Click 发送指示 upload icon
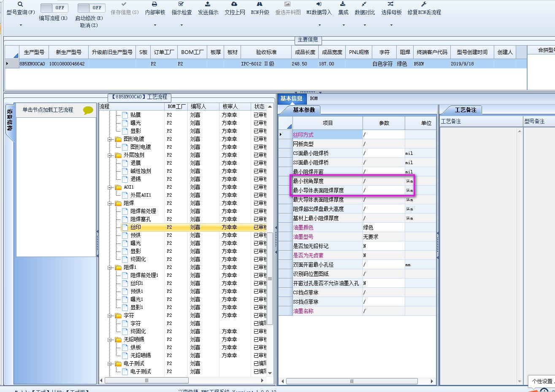The height and width of the screenshot is (392, 555). tap(208, 4)
